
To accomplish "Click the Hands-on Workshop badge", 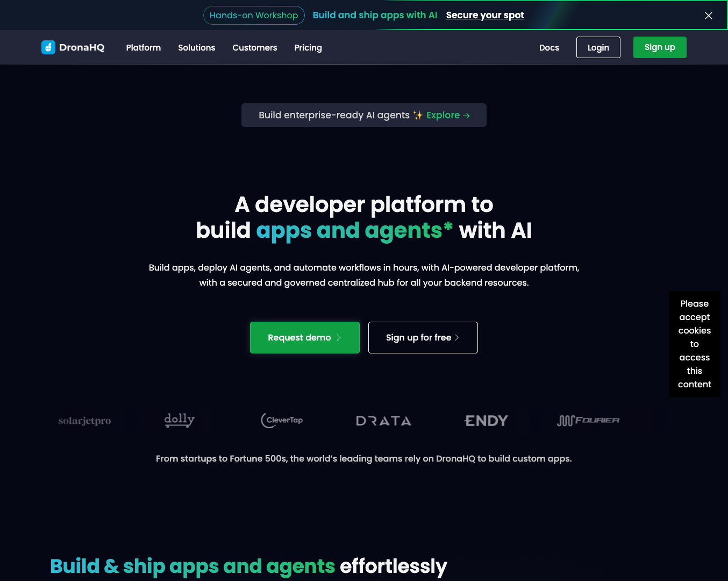I will [254, 15].
